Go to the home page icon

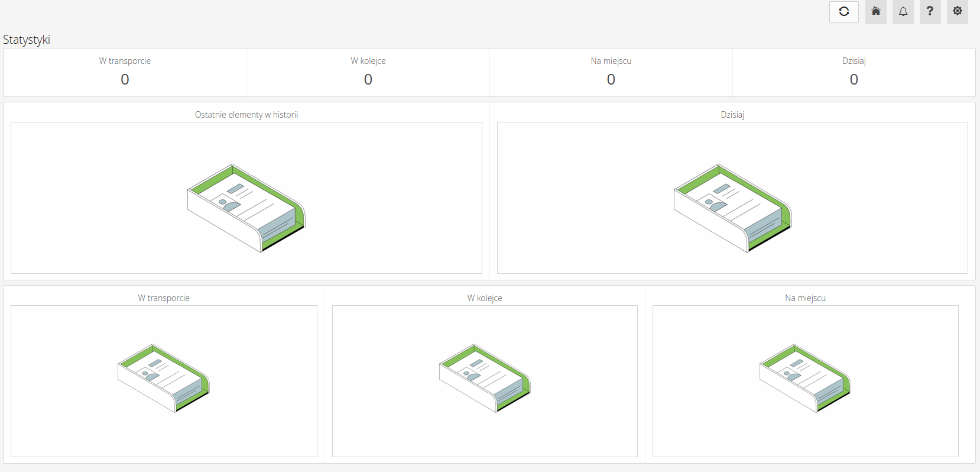point(875,12)
